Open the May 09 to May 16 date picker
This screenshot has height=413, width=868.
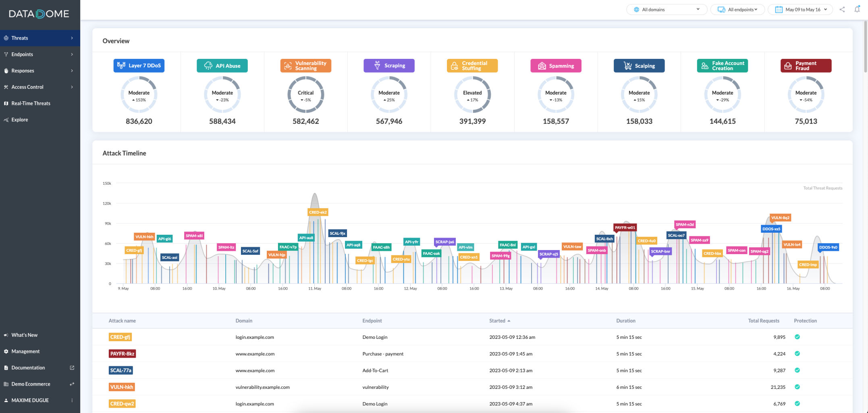tap(800, 10)
